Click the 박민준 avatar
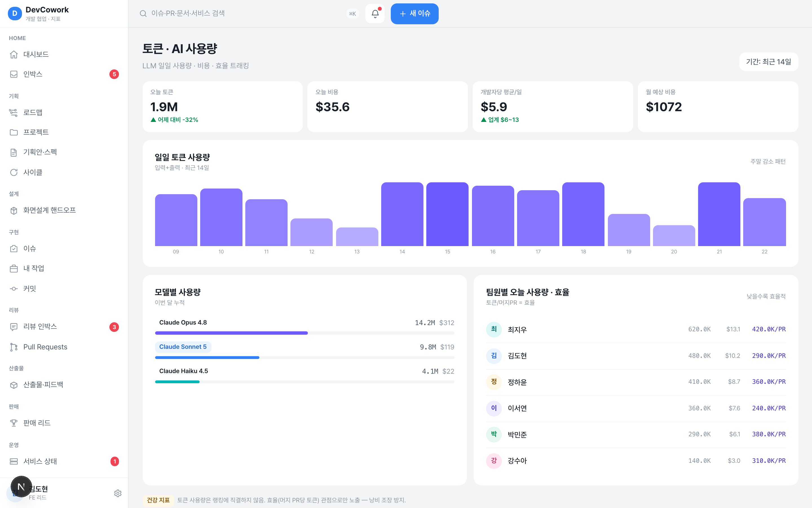 click(494, 434)
